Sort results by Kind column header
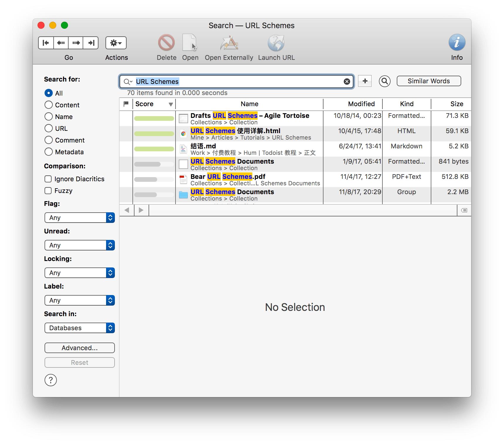The image size is (504, 444). pos(406,104)
